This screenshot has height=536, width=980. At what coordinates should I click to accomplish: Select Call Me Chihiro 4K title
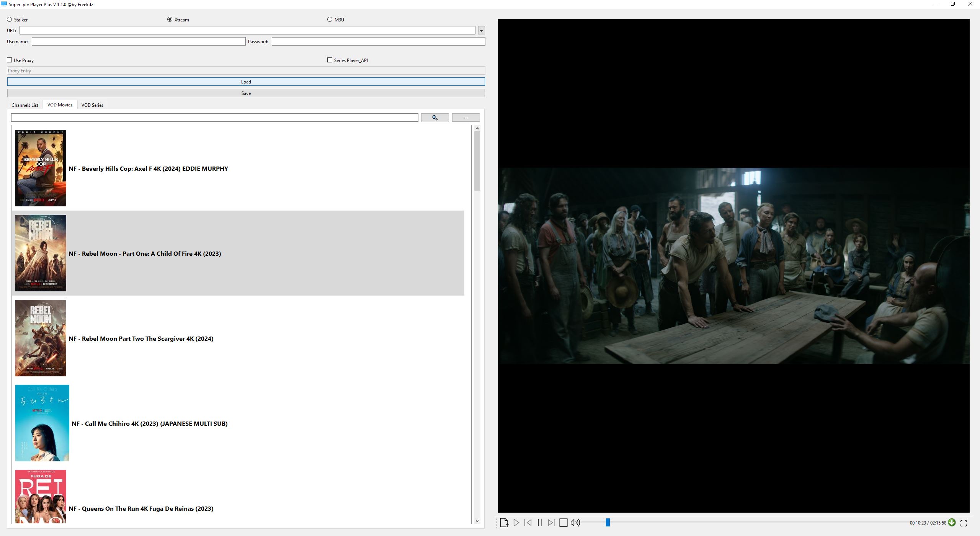150,423
